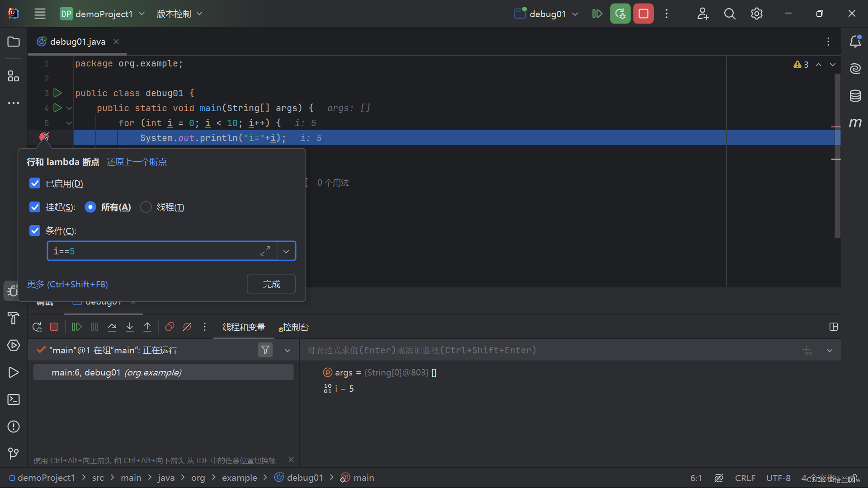Open Code With Me user icon
Viewport: 868px width, 488px height.
tap(703, 14)
